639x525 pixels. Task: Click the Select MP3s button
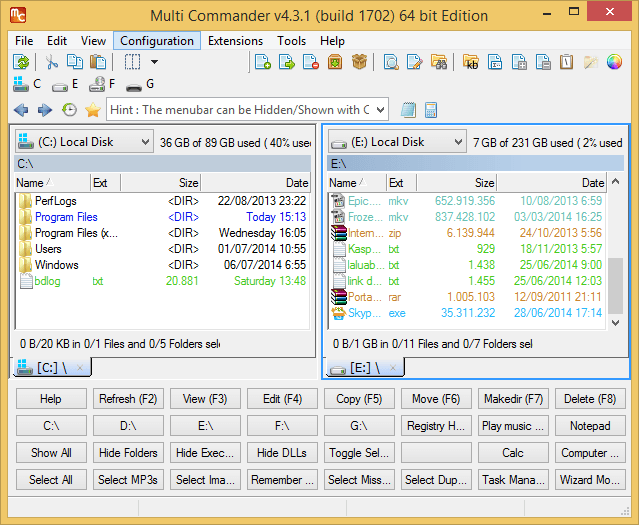(x=128, y=479)
